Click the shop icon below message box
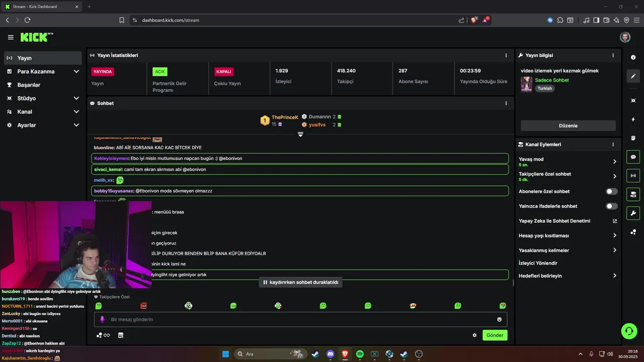 121,335
